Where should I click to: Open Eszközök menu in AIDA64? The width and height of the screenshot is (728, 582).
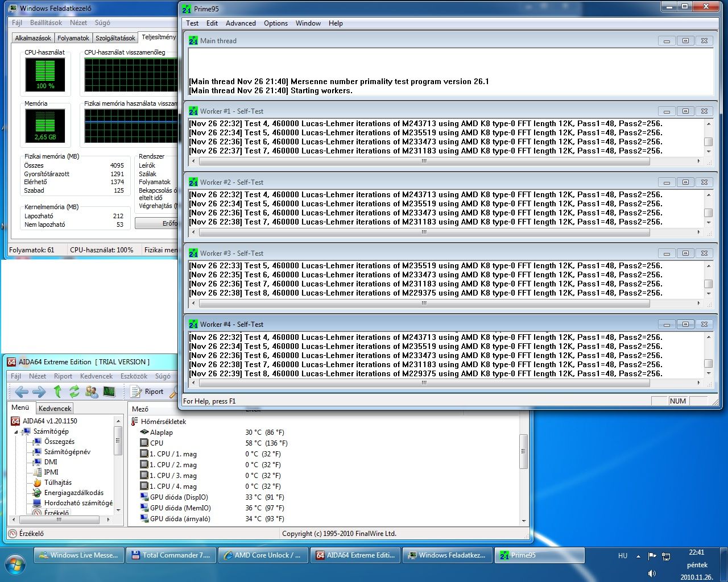point(134,376)
